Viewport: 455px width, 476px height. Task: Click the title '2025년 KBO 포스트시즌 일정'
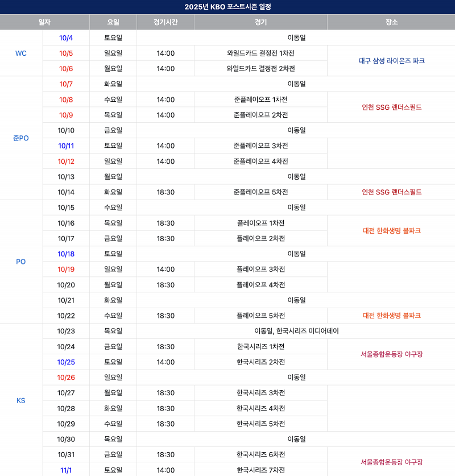[227, 7]
